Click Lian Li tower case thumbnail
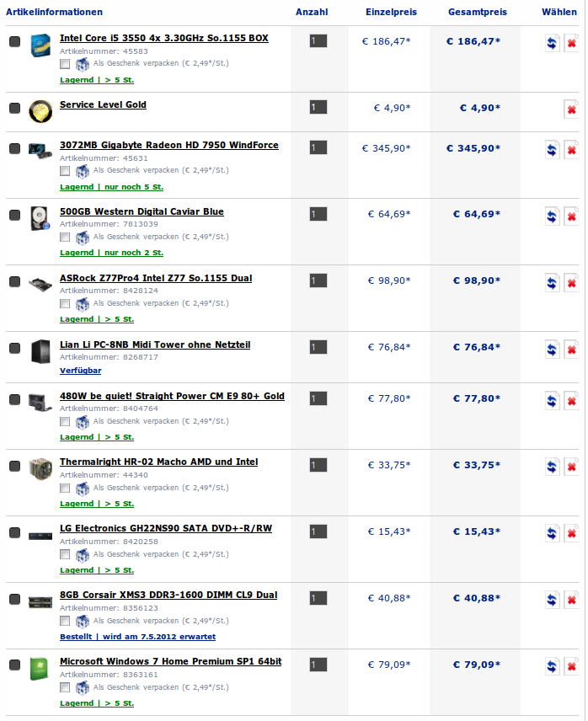The image size is (588, 721). click(40, 352)
